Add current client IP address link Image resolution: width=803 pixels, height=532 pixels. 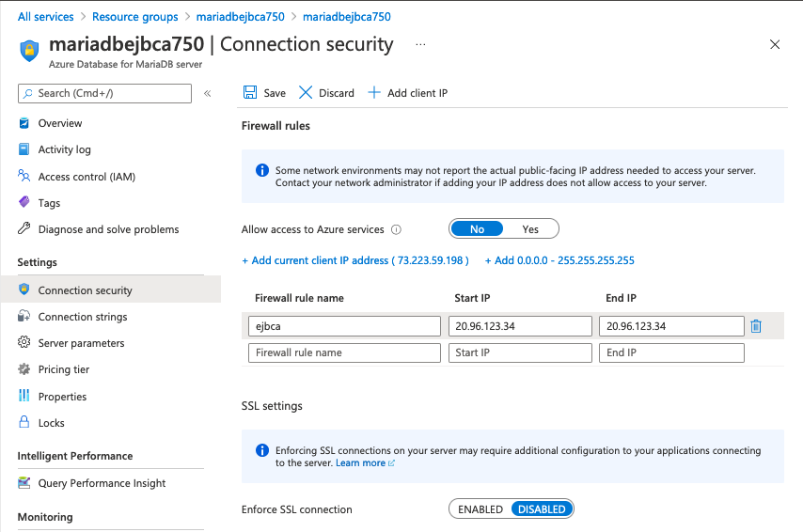[x=355, y=260]
